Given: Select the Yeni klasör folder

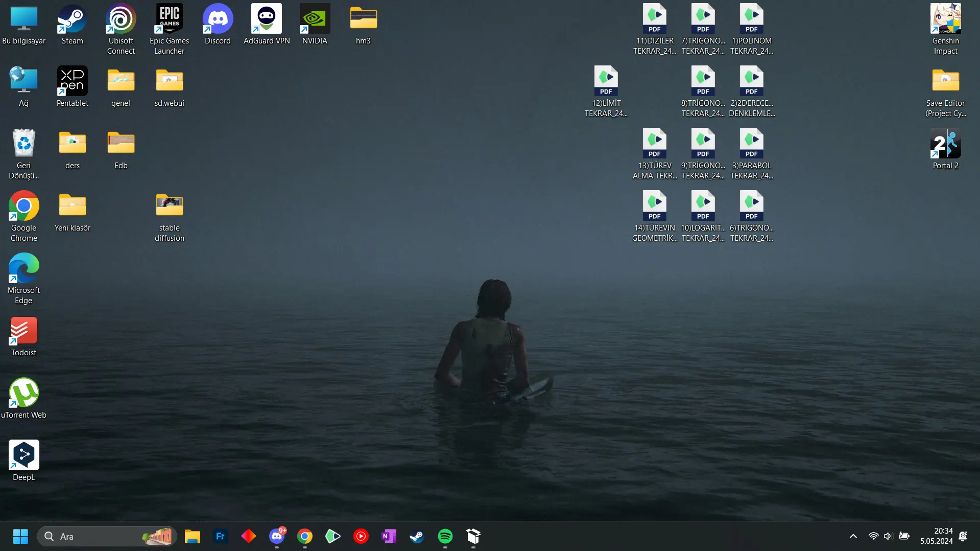Looking at the screenshot, I should (72, 212).
